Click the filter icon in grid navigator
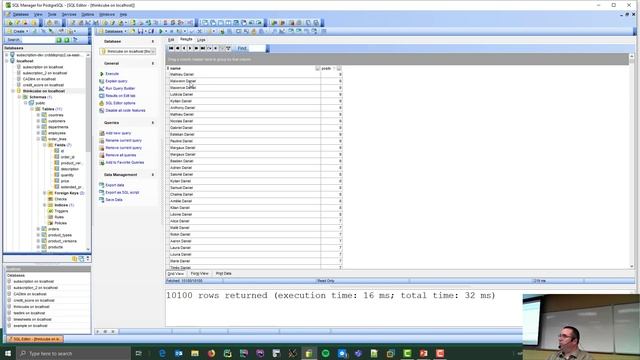Image resolution: width=640 pixels, height=360 pixels. [228, 48]
